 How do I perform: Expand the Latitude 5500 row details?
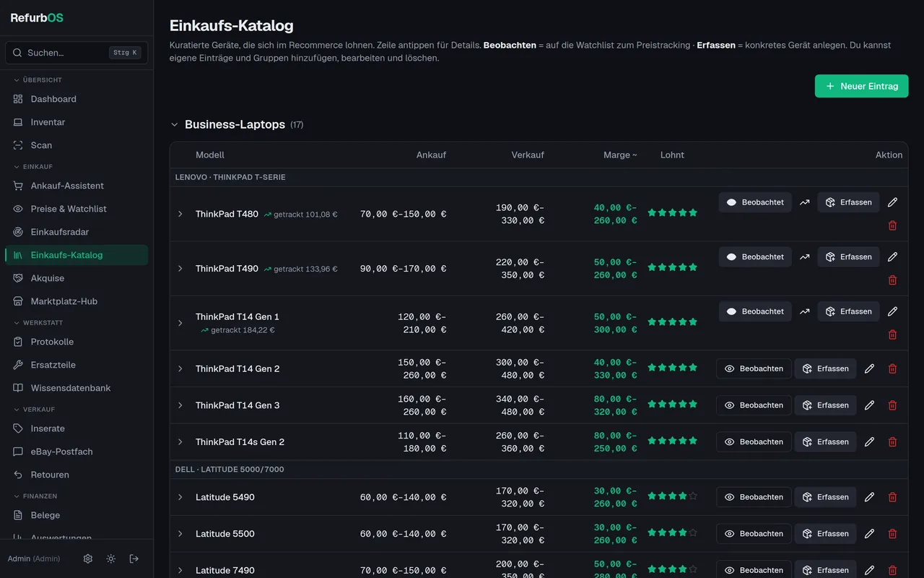180,534
